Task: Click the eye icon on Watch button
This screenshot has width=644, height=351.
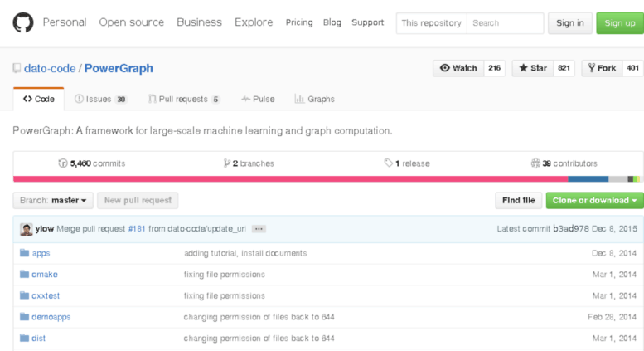Action: click(445, 68)
